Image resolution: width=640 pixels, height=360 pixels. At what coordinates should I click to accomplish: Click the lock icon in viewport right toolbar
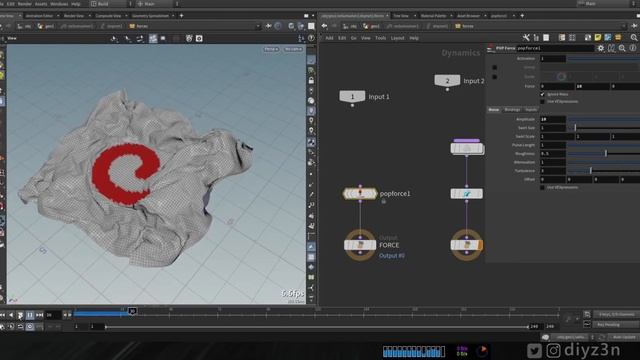coord(311,80)
